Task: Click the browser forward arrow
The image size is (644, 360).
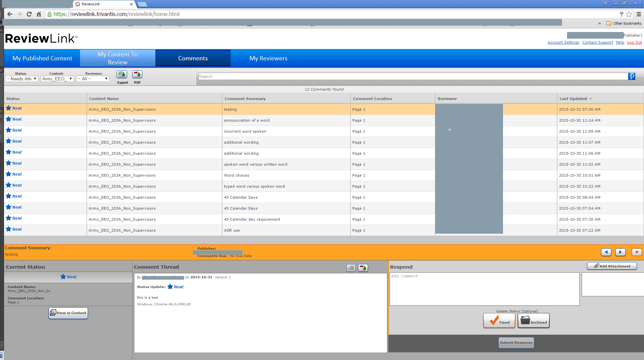Action: pyautogui.click(x=19, y=14)
